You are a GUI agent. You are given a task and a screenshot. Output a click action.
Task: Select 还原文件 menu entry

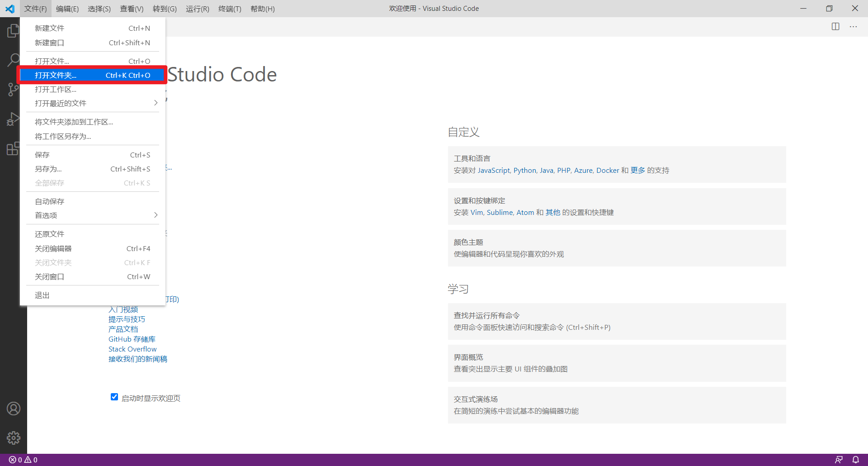(93, 234)
